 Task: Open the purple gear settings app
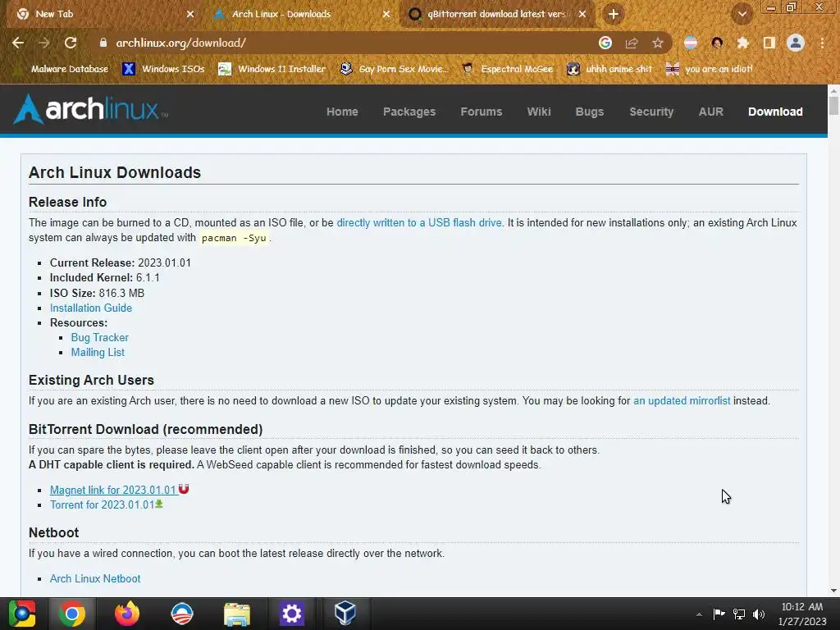291,614
